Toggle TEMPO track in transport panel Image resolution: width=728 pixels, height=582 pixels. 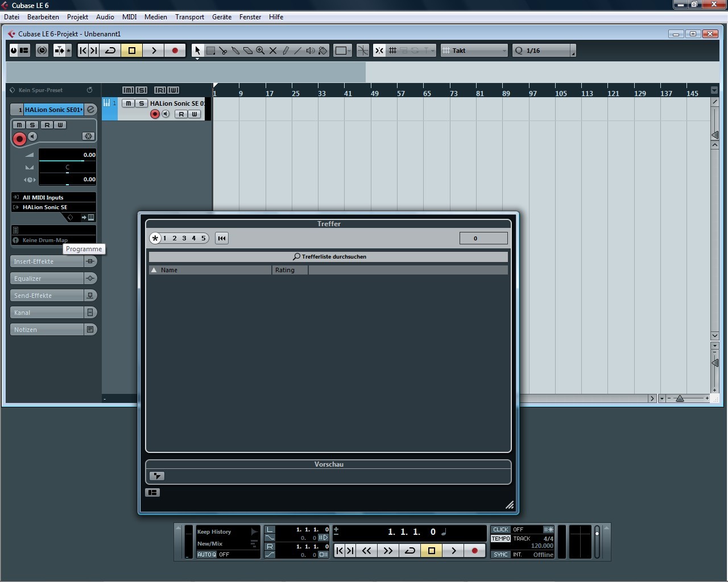[x=500, y=538]
